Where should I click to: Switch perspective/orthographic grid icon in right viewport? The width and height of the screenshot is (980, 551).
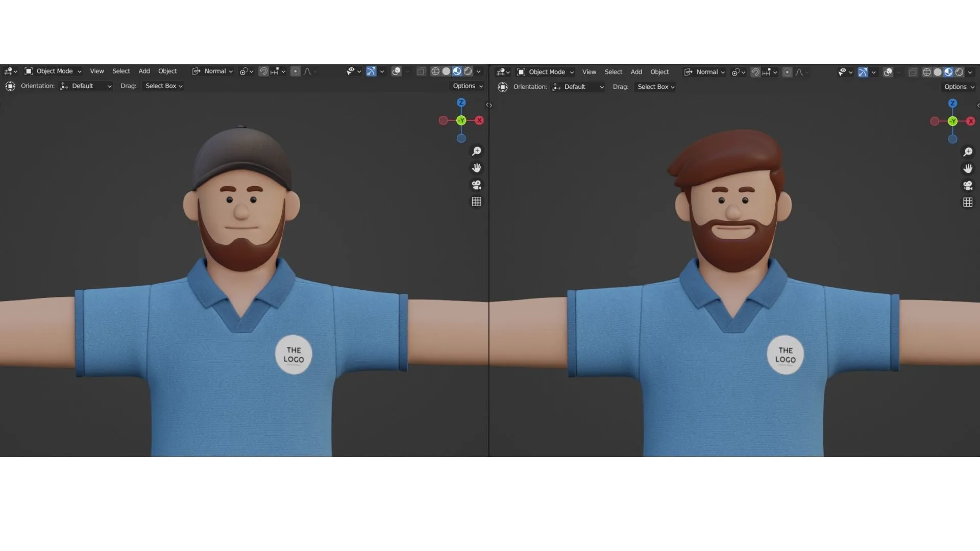pyautogui.click(x=968, y=202)
